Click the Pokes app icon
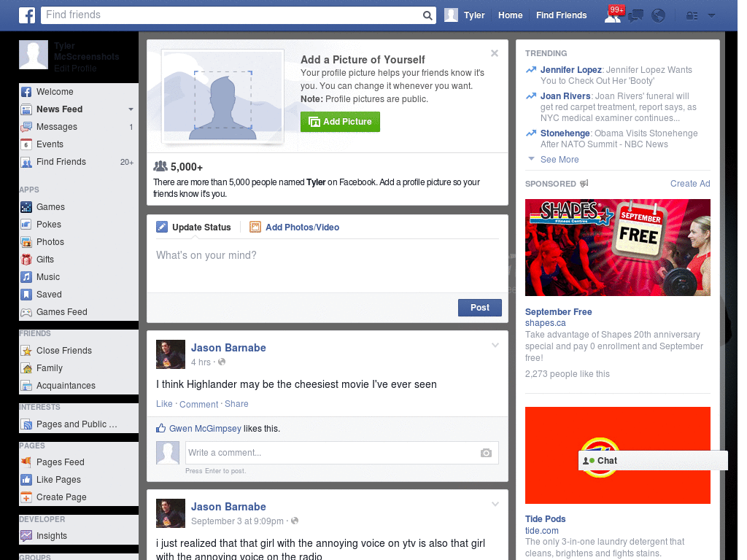The width and height of the screenshot is (747, 560). point(27,225)
